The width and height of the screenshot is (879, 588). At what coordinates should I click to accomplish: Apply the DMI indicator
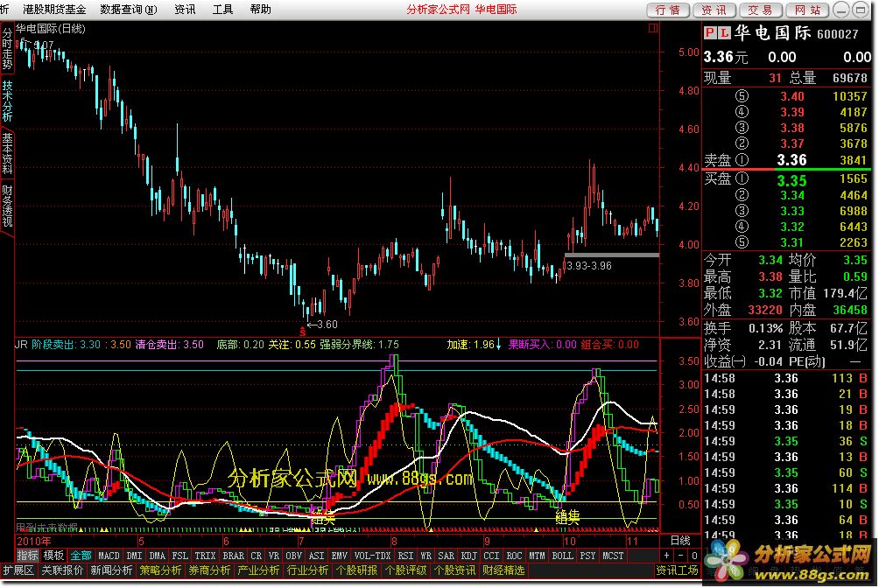[x=135, y=556]
